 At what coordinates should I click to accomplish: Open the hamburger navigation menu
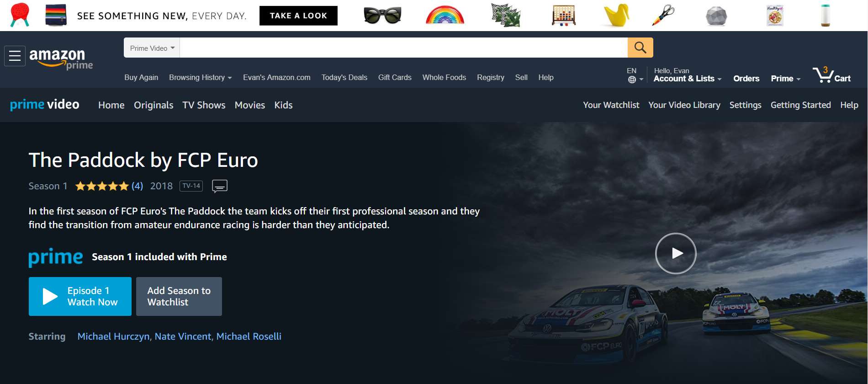15,56
